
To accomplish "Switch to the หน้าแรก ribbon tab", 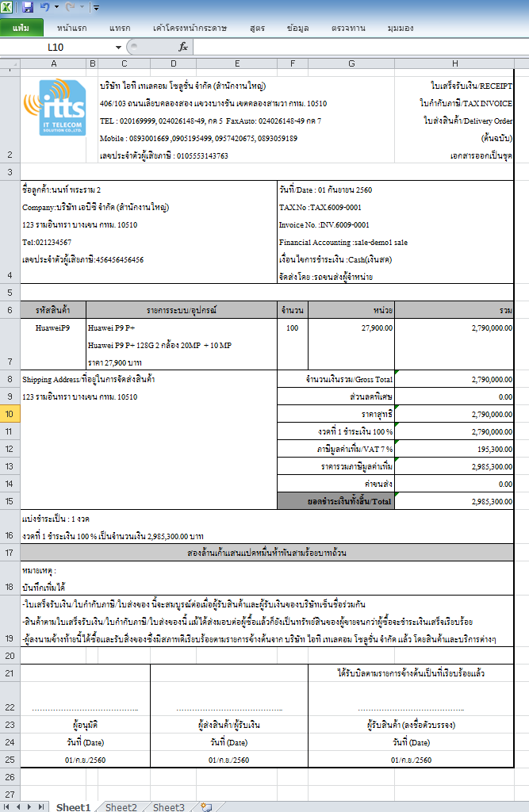I will [x=72, y=28].
